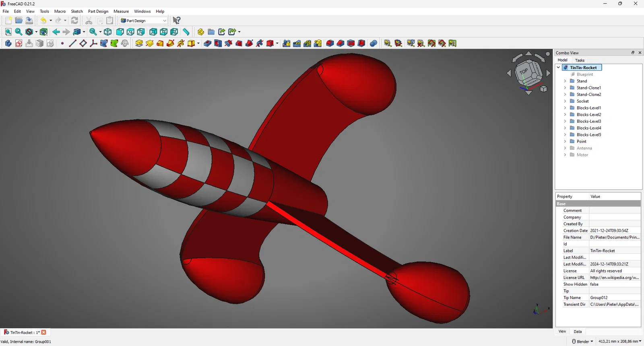Switch to the Data property tab
Image resolution: width=644 pixels, height=346 pixels.
pyautogui.click(x=578, y=332)
